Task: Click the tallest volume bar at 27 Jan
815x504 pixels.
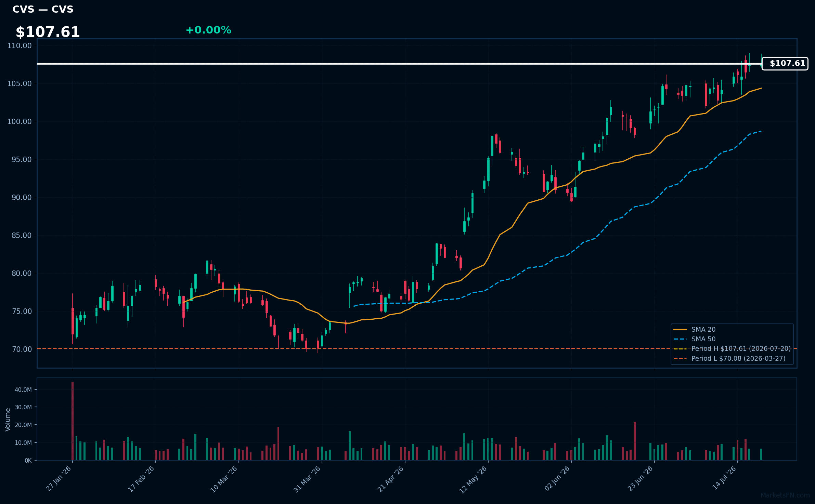Action: [x=73, y=421]
